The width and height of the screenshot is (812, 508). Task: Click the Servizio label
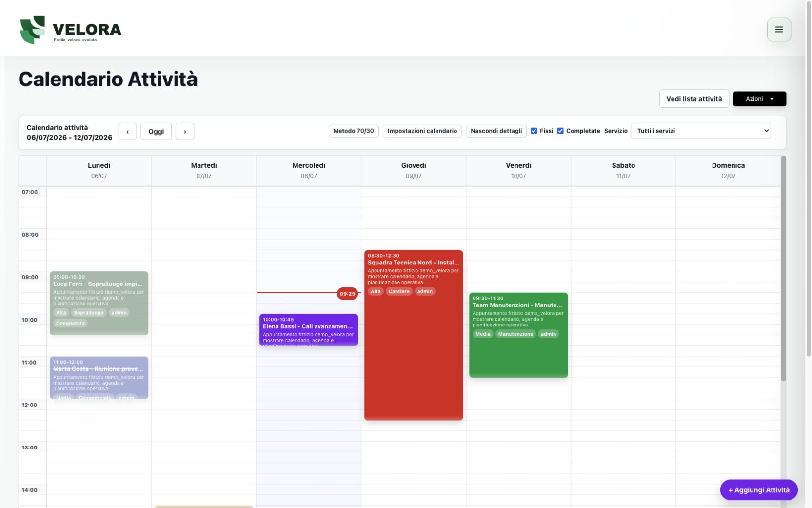616,131
